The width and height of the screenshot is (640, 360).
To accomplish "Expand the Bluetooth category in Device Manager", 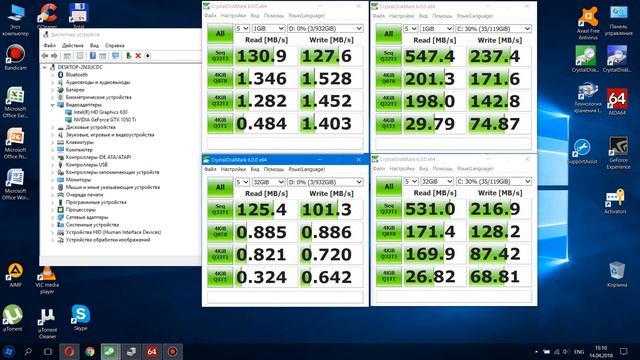I will click(x=53, y=75).
